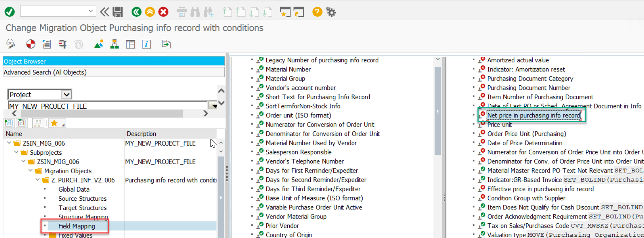Click the layout table icon in application toolbar

click(x=131, y=44)
